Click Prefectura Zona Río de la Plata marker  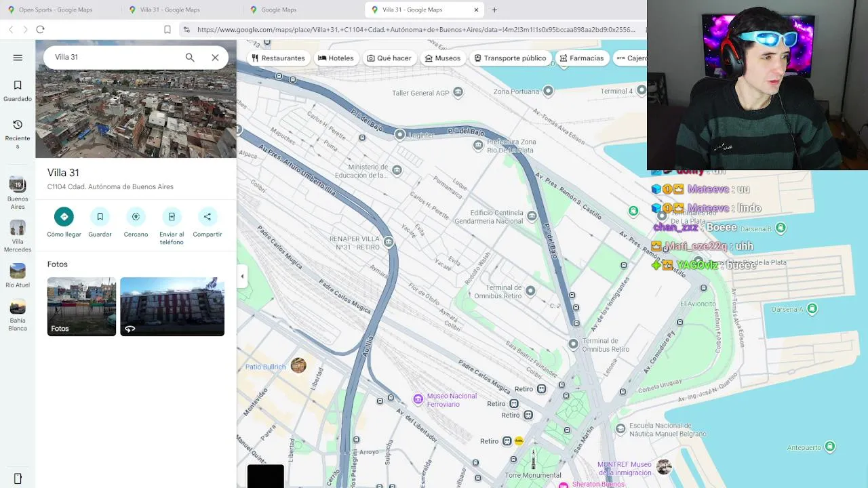pos(479,145)
